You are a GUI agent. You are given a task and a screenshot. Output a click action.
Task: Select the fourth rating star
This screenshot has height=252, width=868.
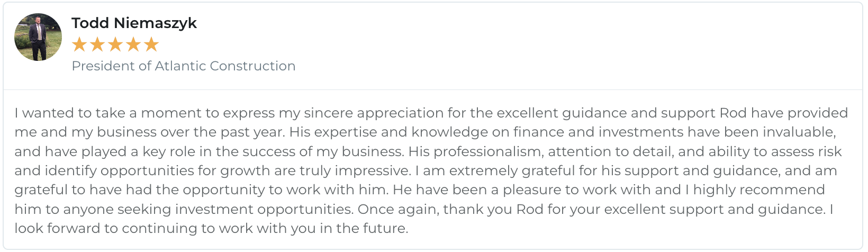[133, 44]
